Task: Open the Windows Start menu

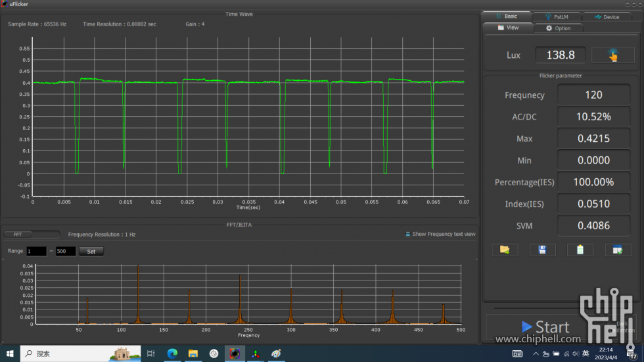Action: click(10, 353)
